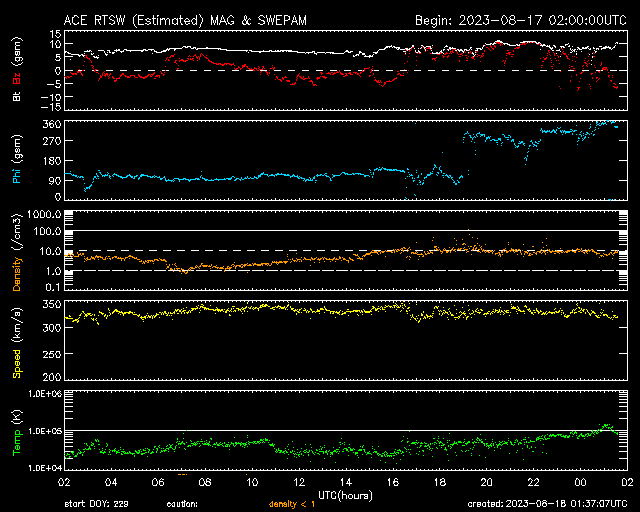Click the '270' tick on Phi axis

click(x=52, y=141)
